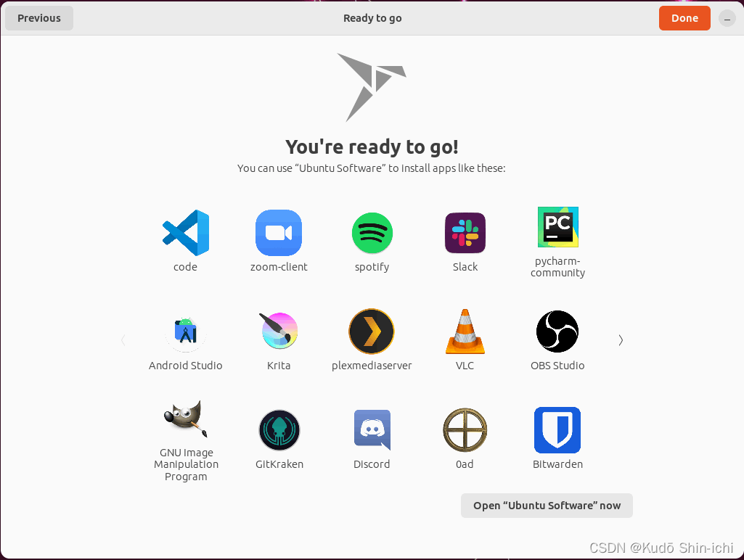The width and height of the screenshot is (744, 560).
Task: Minimize the Ready to go window
Action: tap(727, 18)
